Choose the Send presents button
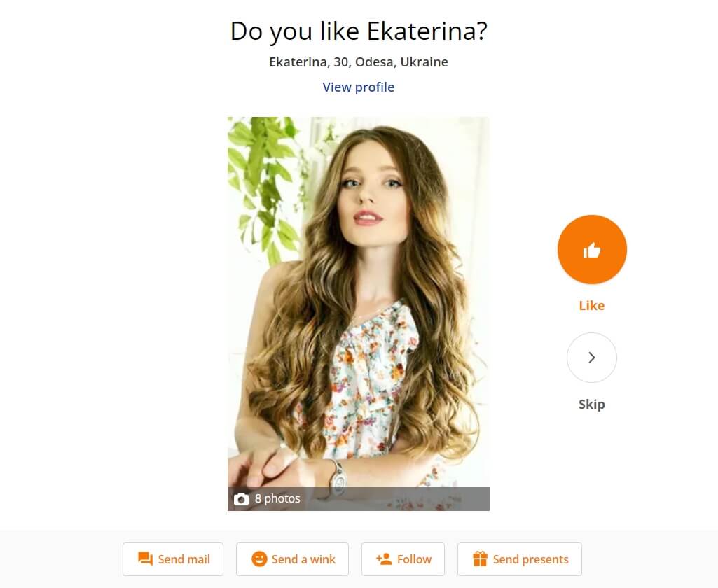The width and height of the screenshot is (718, 588). coord(520,559)
